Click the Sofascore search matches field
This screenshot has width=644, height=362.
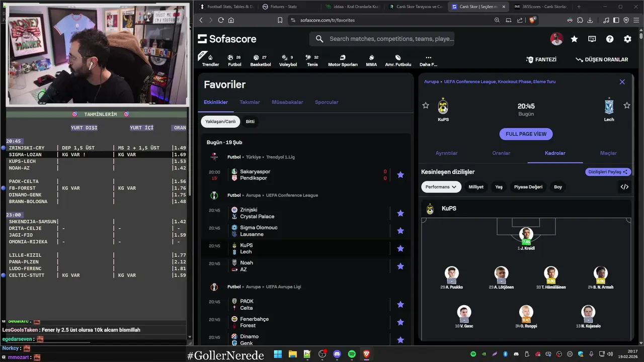pos(382,39)
